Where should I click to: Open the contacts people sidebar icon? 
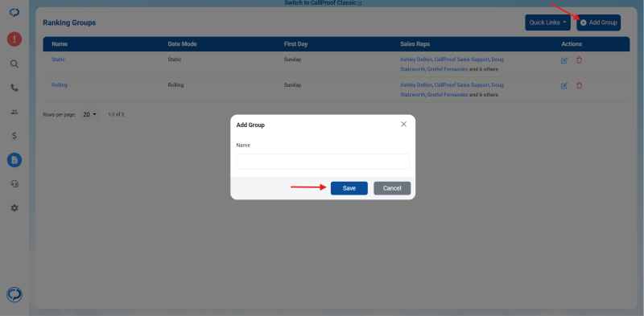click(14, 112)
